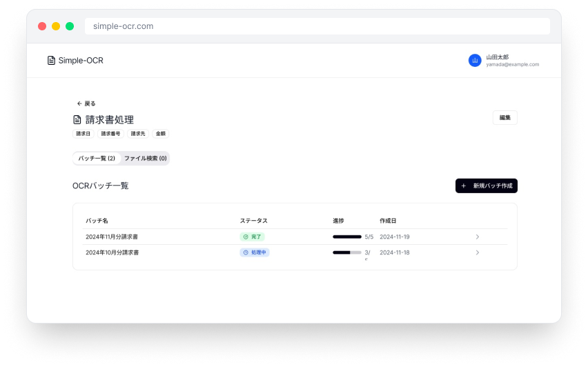Open the 2024年10月分請求書 batch row
Image resolution: width=588 pixels, height=367 pixels.
pyautogui.click(x=295, y=253)
